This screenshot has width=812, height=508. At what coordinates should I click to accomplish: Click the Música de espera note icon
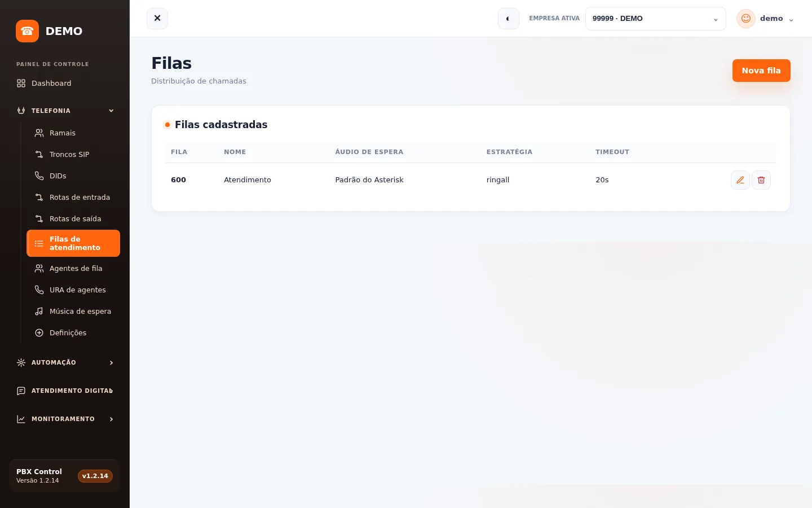pos(39,312)
